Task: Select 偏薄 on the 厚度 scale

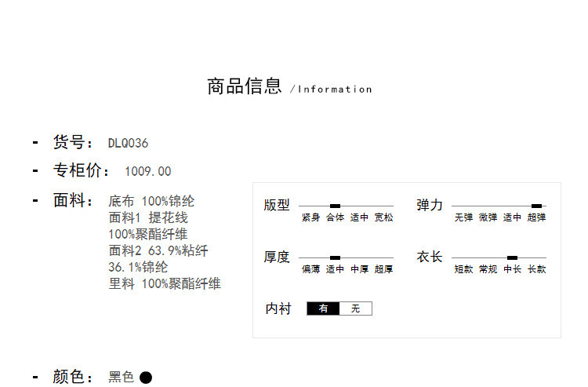Action: click(310, 269)
